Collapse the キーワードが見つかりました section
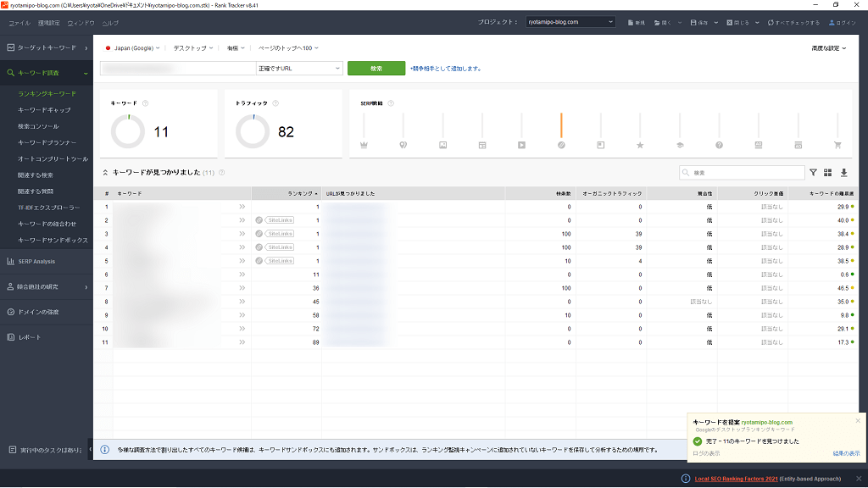The image size is (868, 488). point(106,172)
